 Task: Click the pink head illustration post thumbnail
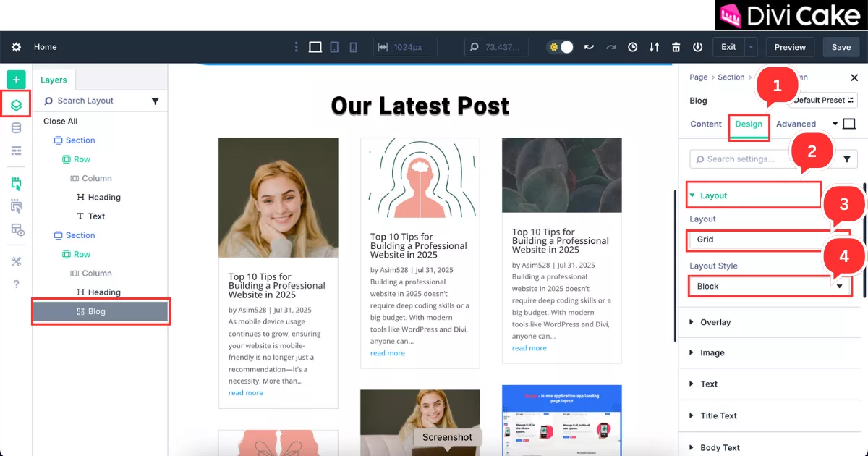[x=420, y=178]
